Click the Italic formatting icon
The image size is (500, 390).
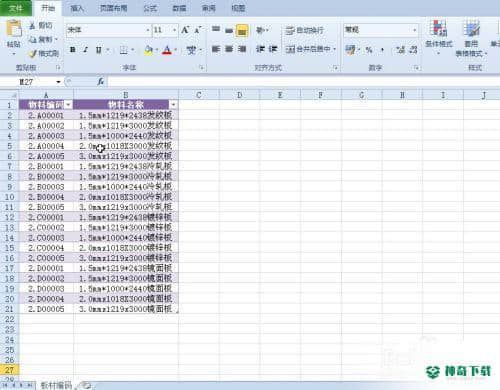(85, 50)
